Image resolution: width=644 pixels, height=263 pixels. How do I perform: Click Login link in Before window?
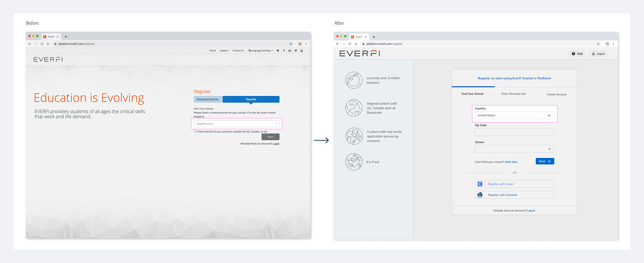[x=276, y=144]
